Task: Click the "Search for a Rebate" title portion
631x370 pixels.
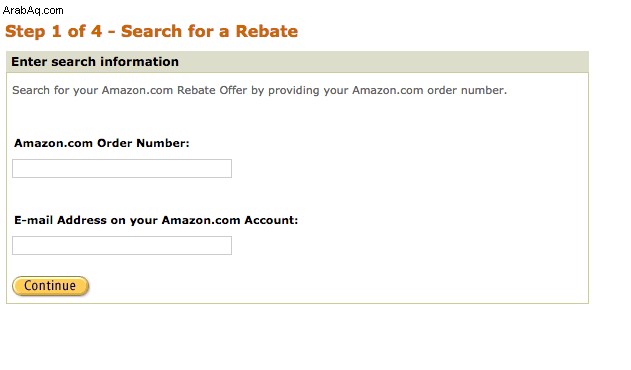Action: (209, 31)
